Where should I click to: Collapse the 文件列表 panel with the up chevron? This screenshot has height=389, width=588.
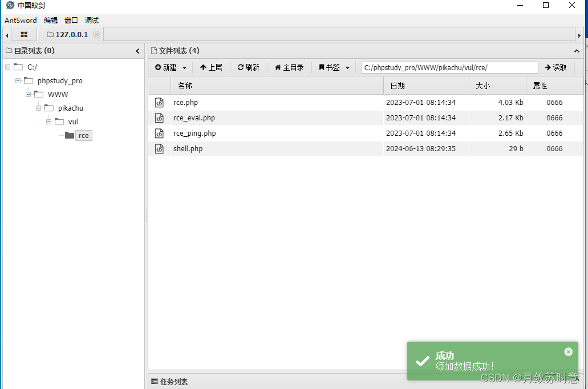tap(577, 51)
